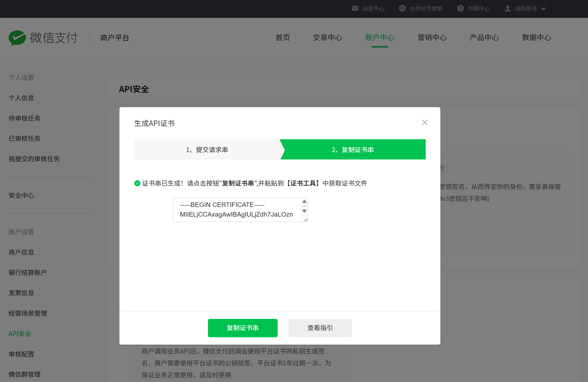Close the 生成API证书 dialog with the X

click(x=425, y=123)
